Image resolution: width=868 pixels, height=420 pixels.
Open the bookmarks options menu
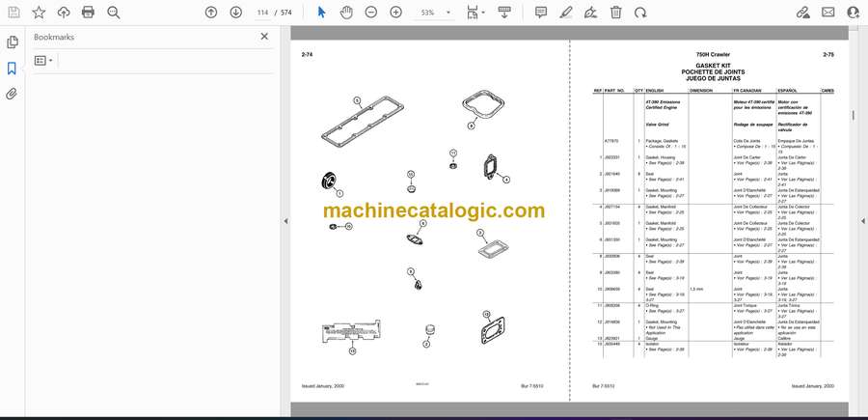coord(43,61)
